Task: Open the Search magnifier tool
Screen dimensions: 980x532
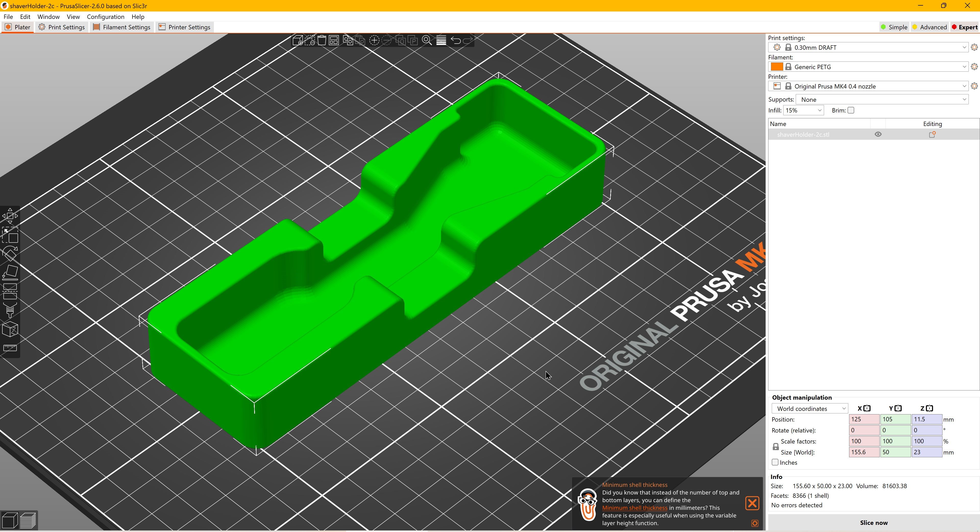Action: pos(427,40)
